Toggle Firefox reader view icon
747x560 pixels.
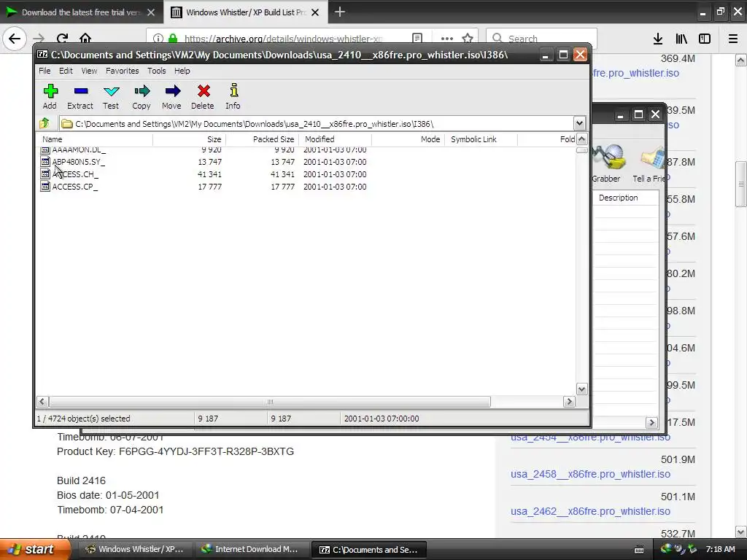click(x=417, y=39)
